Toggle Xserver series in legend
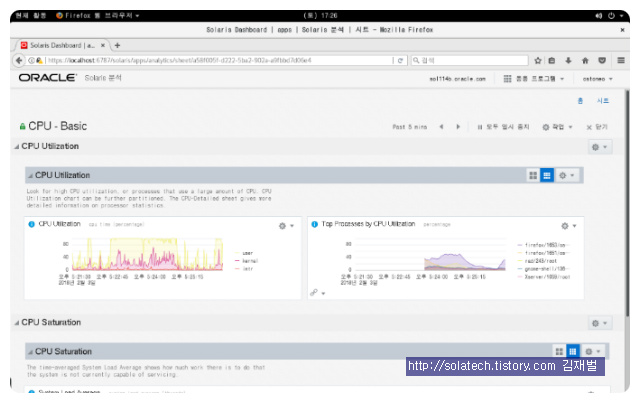 point(544,277)
